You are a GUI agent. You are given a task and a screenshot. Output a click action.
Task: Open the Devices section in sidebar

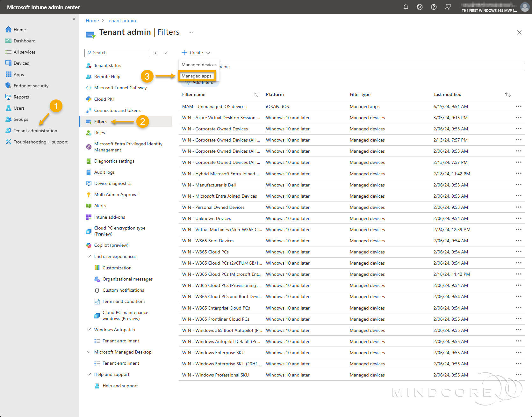(21, 63)
